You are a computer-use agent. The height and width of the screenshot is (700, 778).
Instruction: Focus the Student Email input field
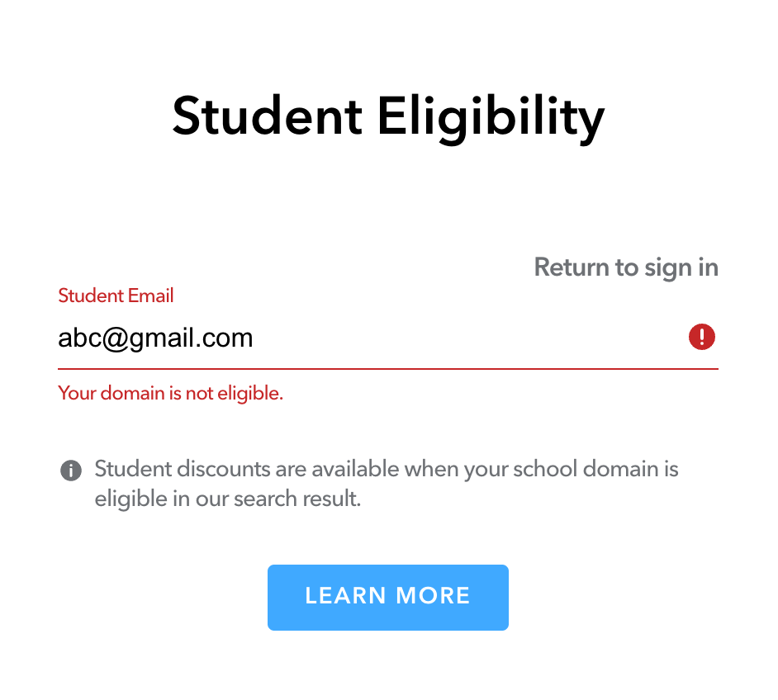pyautogui.click(x=388, y=338)
